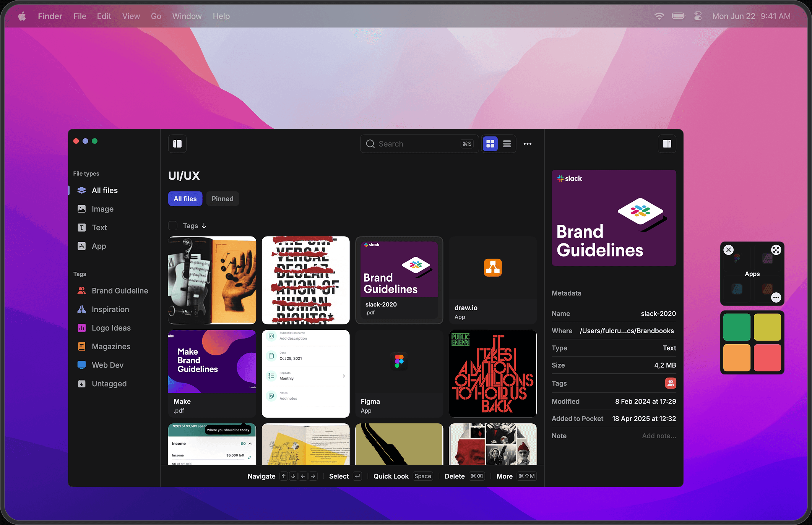Toggle the right inspector panel icon
This screenshot has width=812, height=525.
click(x=667, y=144)
